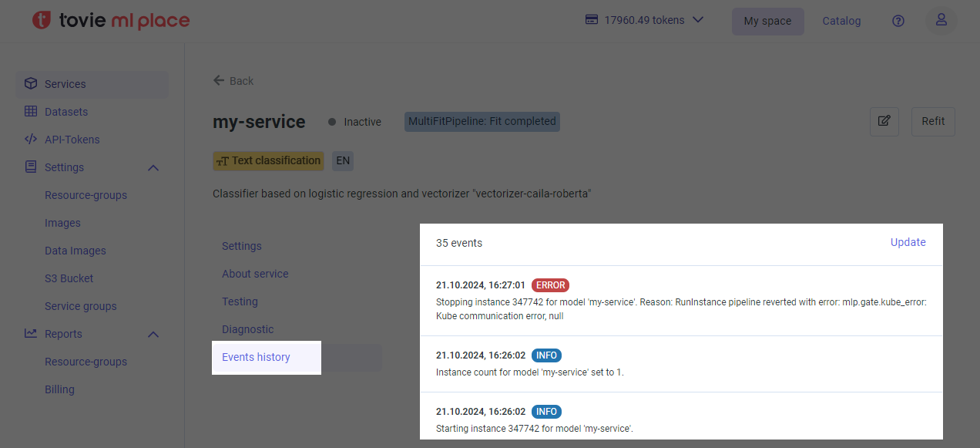Select Events history in service menu
This screenshot has width=980, height=448.
tap(256, 357)
